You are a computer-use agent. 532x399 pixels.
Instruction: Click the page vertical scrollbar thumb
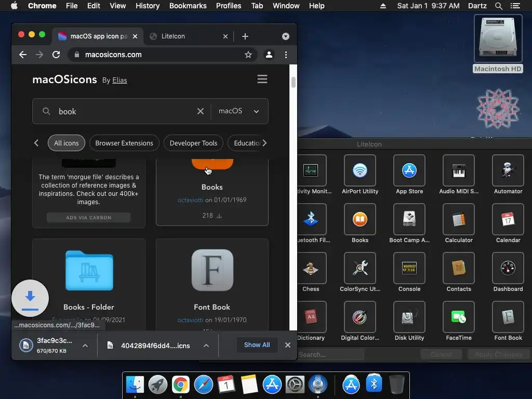pos(294,83)
